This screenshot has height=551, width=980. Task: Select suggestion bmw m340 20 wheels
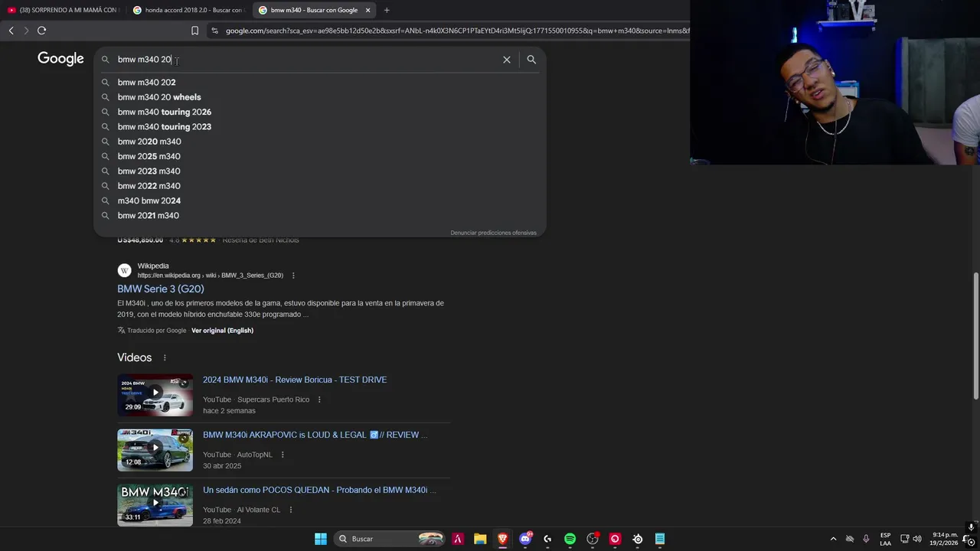(320, 97)
